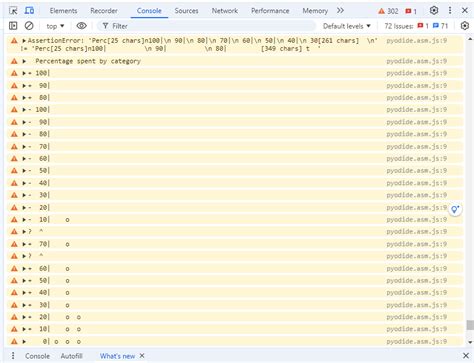Open the Network tab
The height and width of the screenshot is (363, 474).
click(225, 11)
